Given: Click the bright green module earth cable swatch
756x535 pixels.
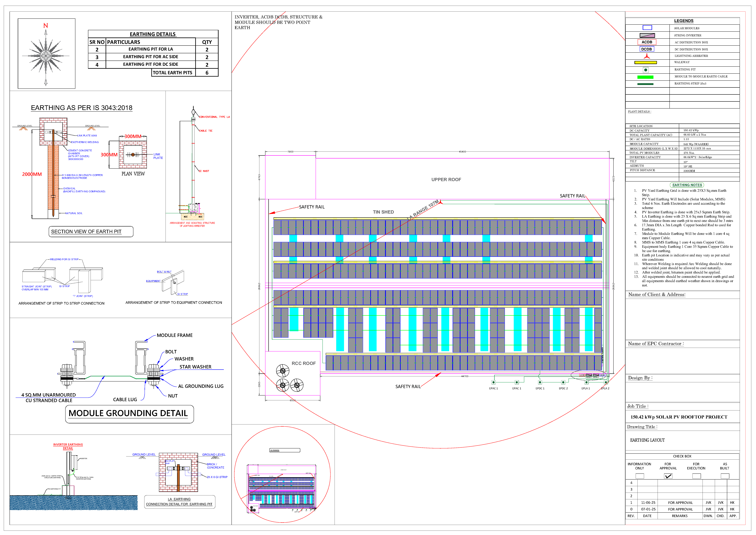Looking at the screenshot, I should click(645, 77).
